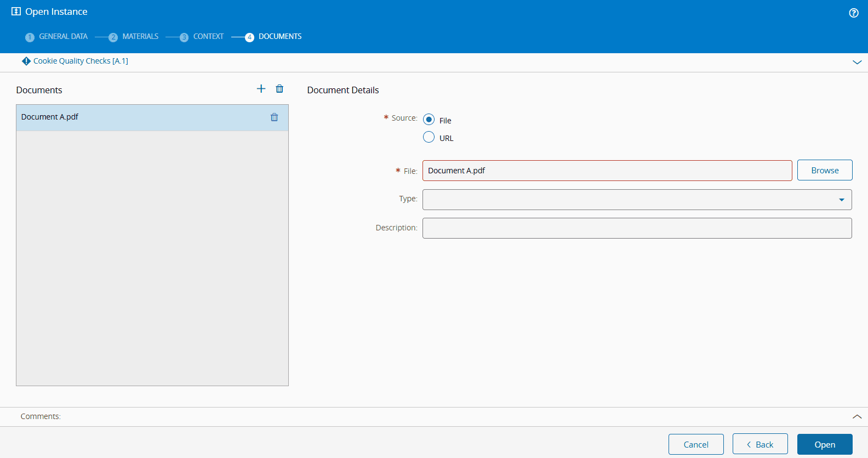Select the URL source radio button
868x458 pixels.
pos(429,137)
